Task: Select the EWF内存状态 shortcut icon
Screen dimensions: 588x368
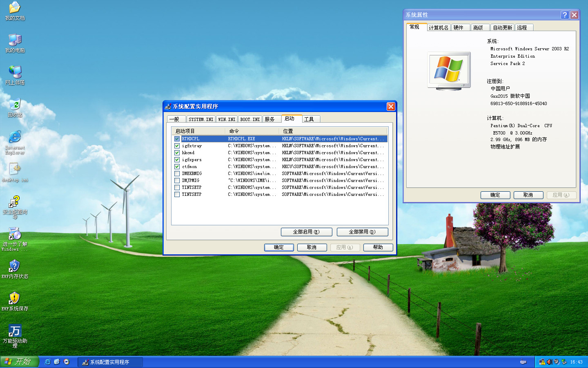Action: click(x=15, y=269)
